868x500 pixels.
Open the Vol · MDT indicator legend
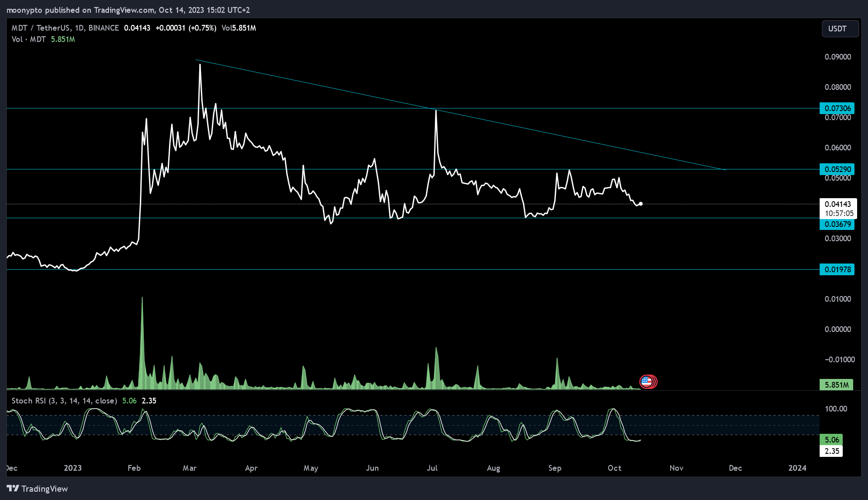click(29, 39)
